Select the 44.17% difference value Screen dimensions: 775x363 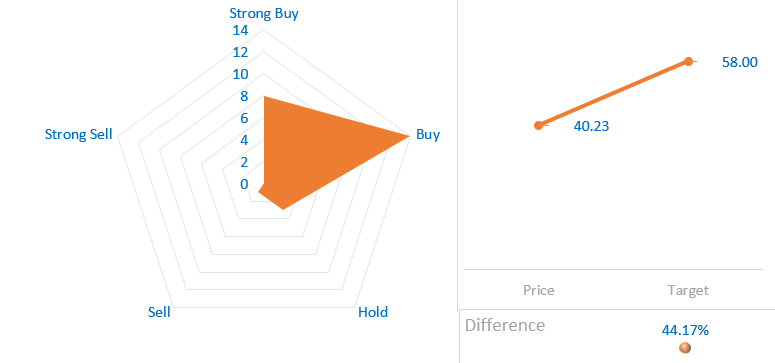click(x=685, y=330)
